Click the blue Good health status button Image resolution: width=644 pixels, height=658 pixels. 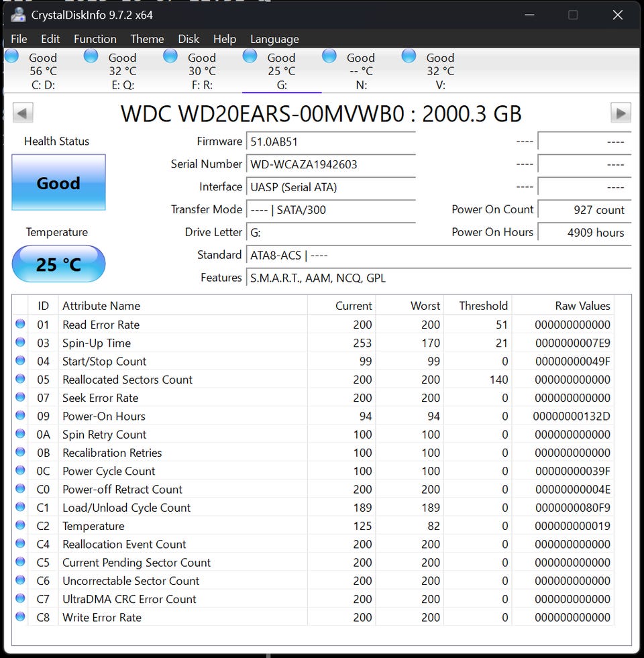pos(58,183)
